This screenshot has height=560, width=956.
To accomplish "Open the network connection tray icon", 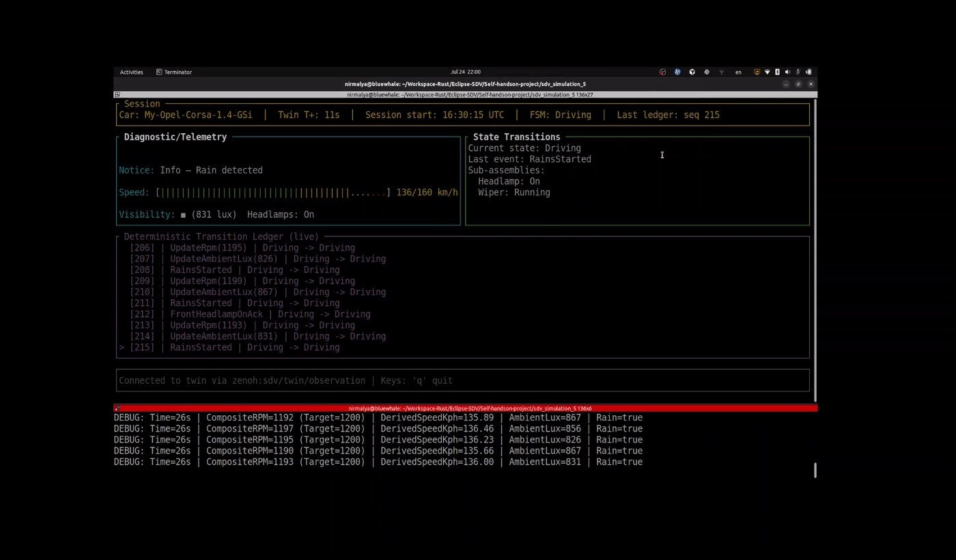I will (x=767, y=72).
